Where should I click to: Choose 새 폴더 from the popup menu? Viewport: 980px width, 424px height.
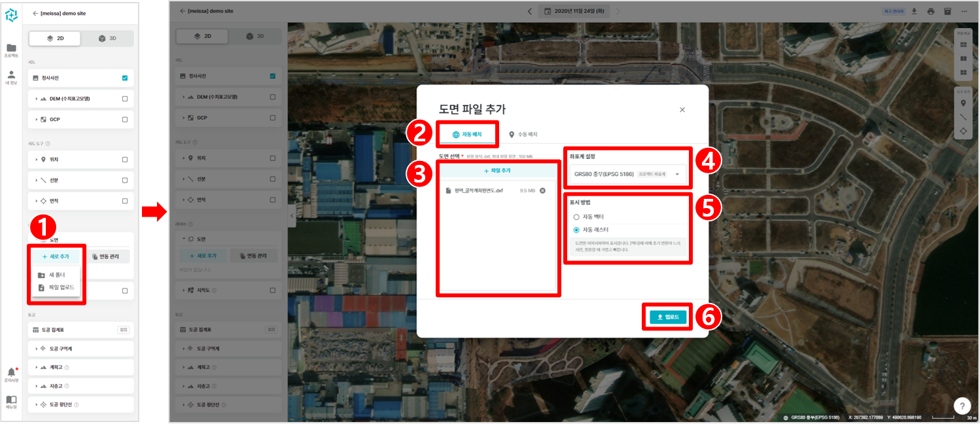[x=56, y=275]
